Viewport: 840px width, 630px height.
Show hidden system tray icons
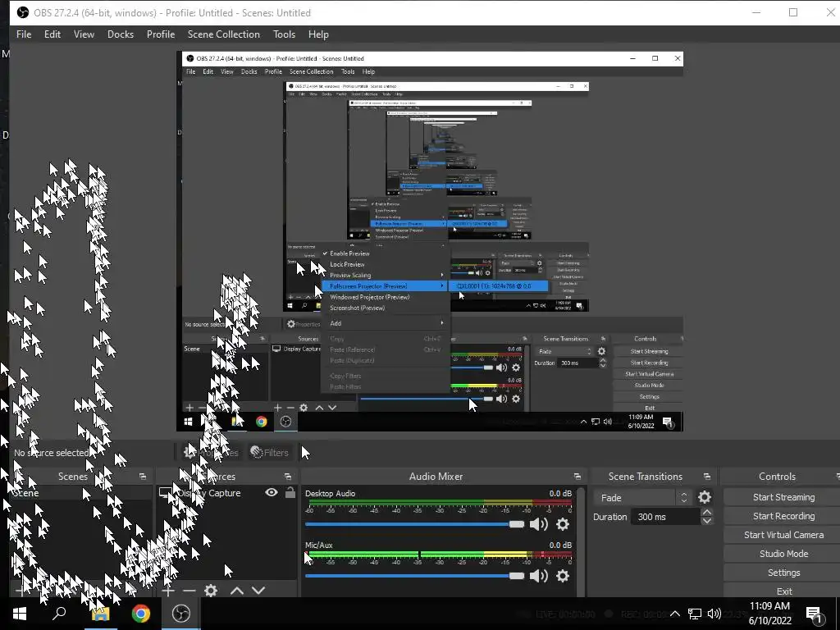tap(675, 614)
